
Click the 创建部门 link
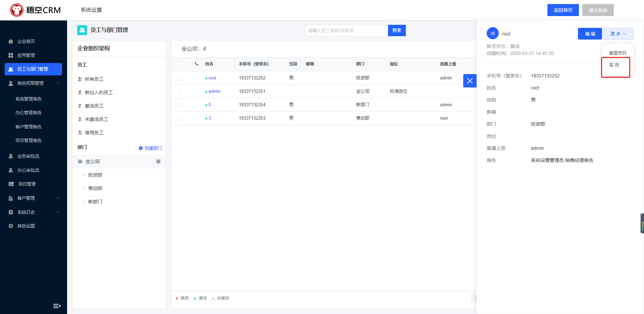[x=153, y=148]
